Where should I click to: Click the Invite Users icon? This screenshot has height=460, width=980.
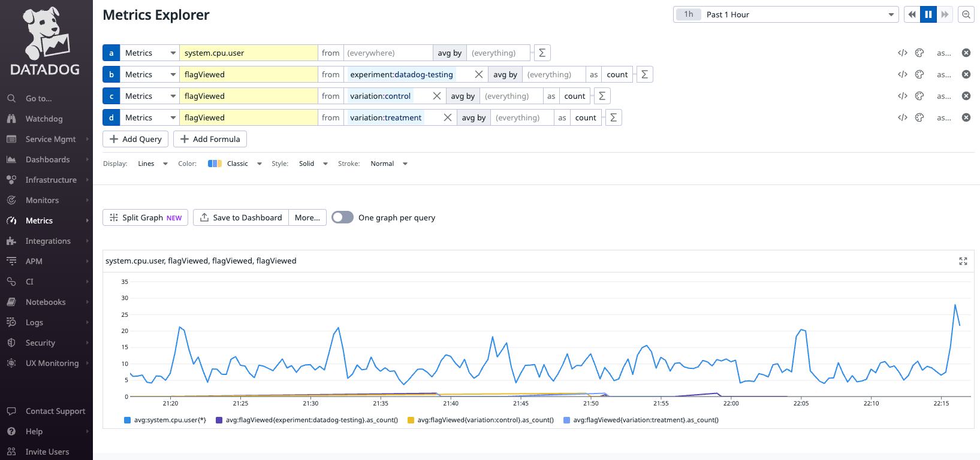[x=11, y=452]
